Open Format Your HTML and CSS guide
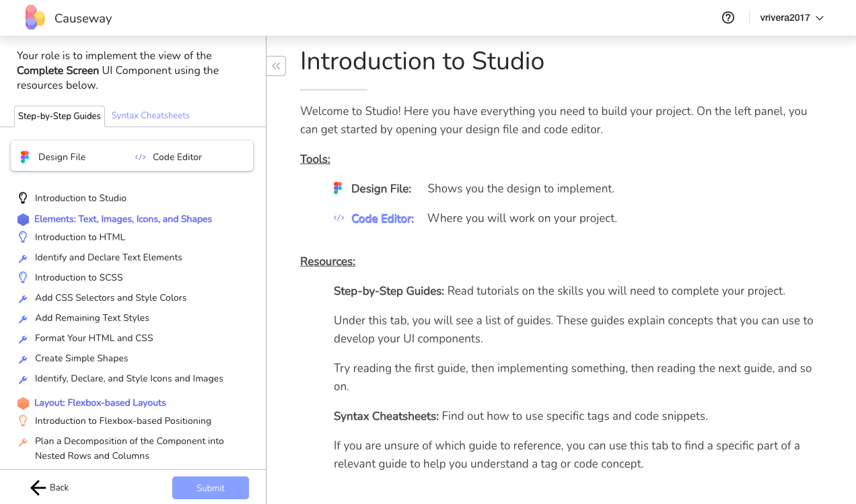The height and width of the screenshot is (504, 856). point(94,338)
